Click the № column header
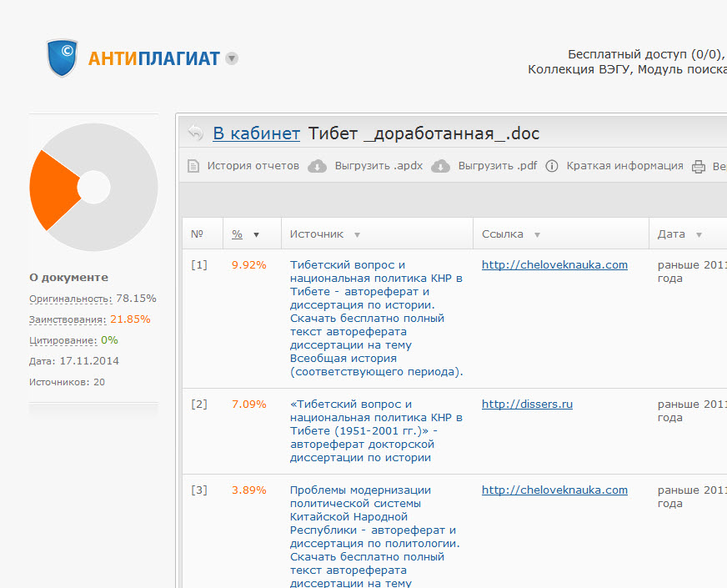This screenshot has height=588, width=727. tap(197, 234)
